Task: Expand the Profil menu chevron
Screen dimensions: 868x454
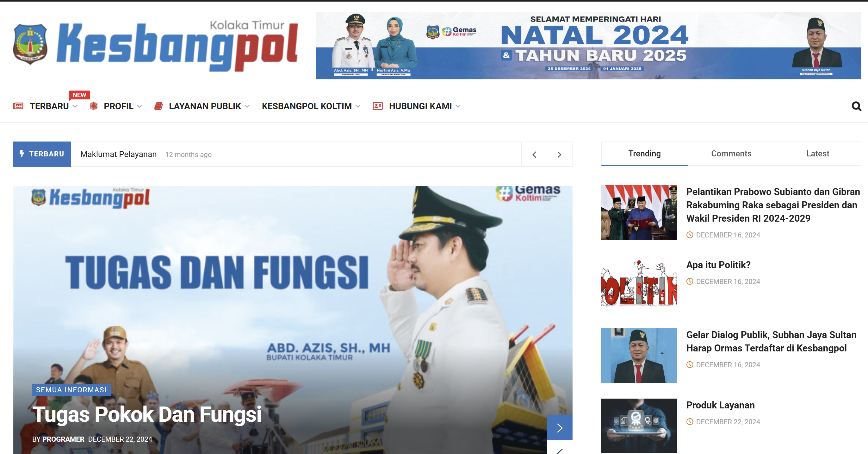Action: click(139, 107)
